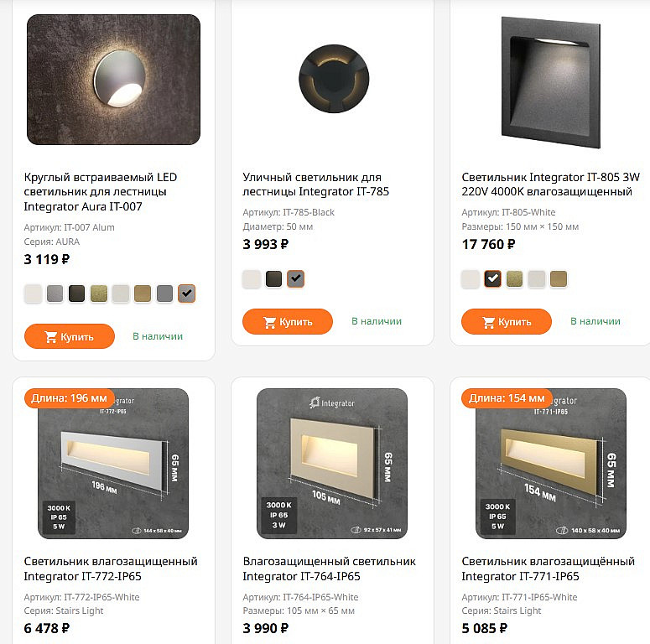650x644 pixels.
Task: Choose the last bronze swatch for IT-805
Action: coord(559,279)
